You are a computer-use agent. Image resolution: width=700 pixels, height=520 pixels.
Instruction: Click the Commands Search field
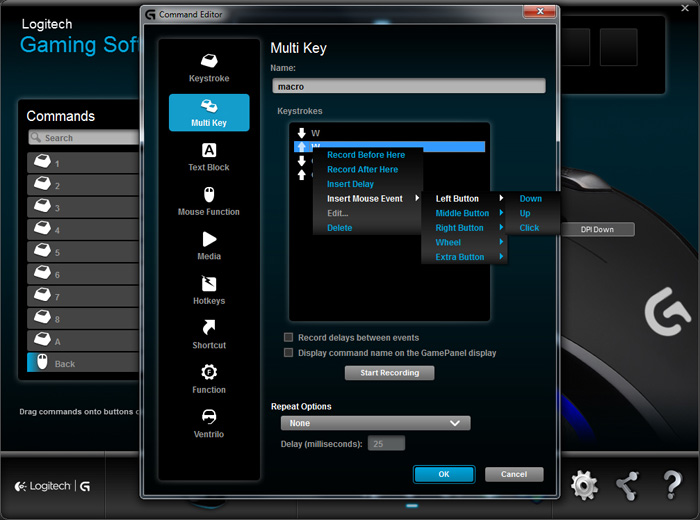[x=84, y=137]
